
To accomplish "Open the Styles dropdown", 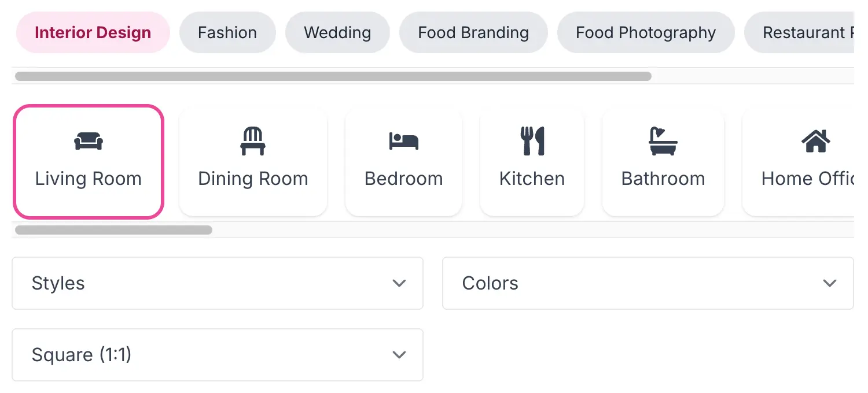I will pyautogui.click(x=217, y=283).
